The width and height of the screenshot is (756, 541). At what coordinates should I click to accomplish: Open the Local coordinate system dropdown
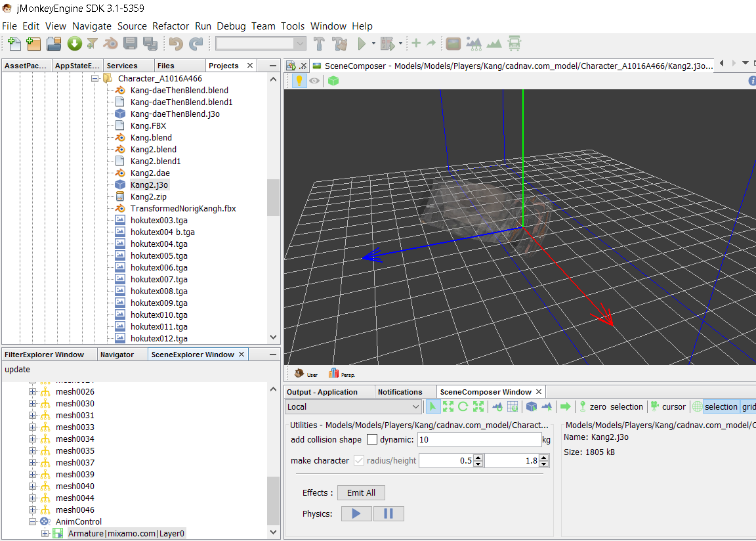coord(354,406)
